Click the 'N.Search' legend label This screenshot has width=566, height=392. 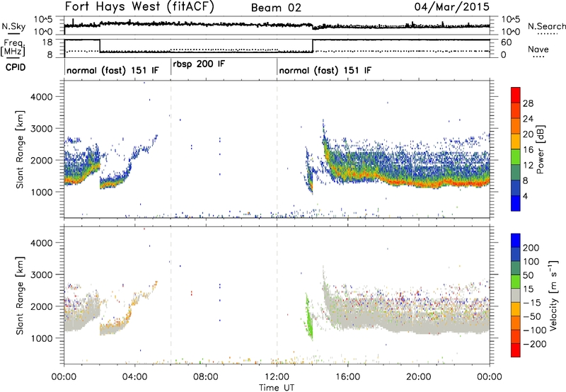[x=546, y=26]
